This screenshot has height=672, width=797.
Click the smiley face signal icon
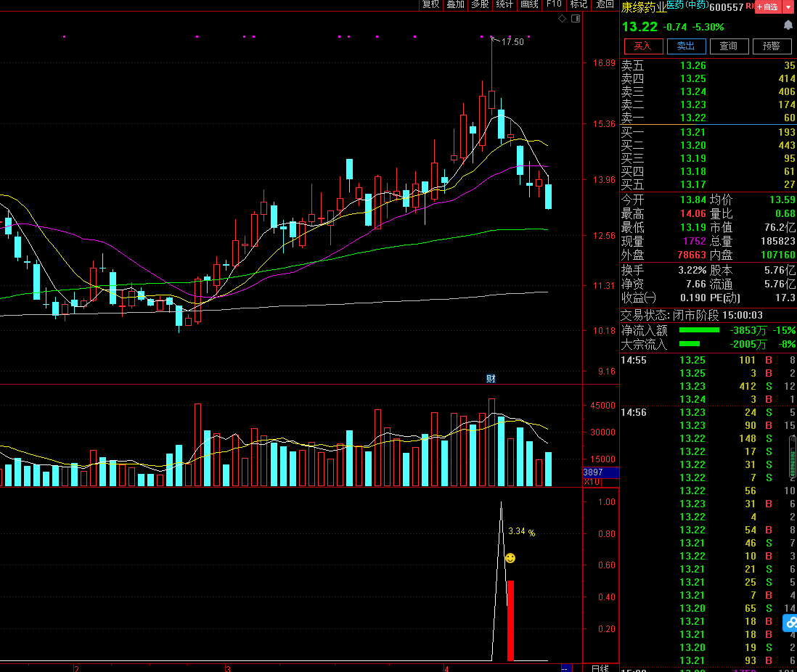coord(510,558)
